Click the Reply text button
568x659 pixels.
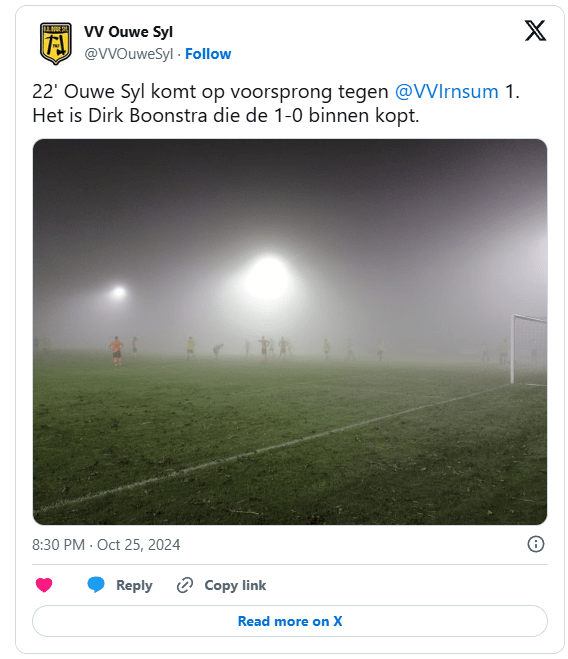point(134,585)
